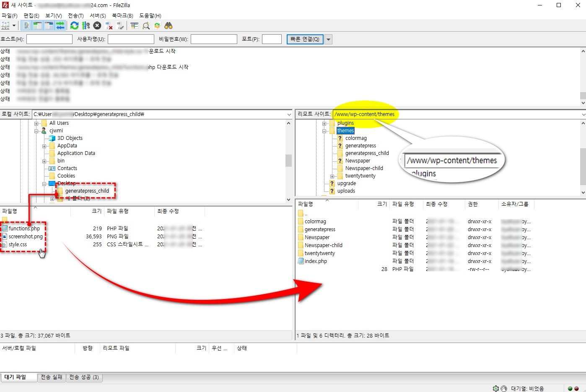Select the generatepress folder in remote file list
Viewport: 586px width, 392px height.
[x=320, y=230]
